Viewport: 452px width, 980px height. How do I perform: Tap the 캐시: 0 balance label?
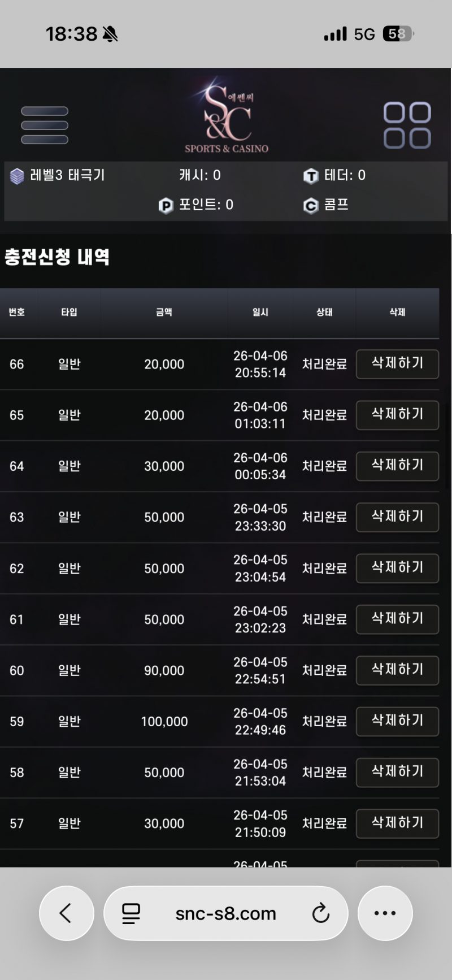pyautogui.click(x=200, y=175)
